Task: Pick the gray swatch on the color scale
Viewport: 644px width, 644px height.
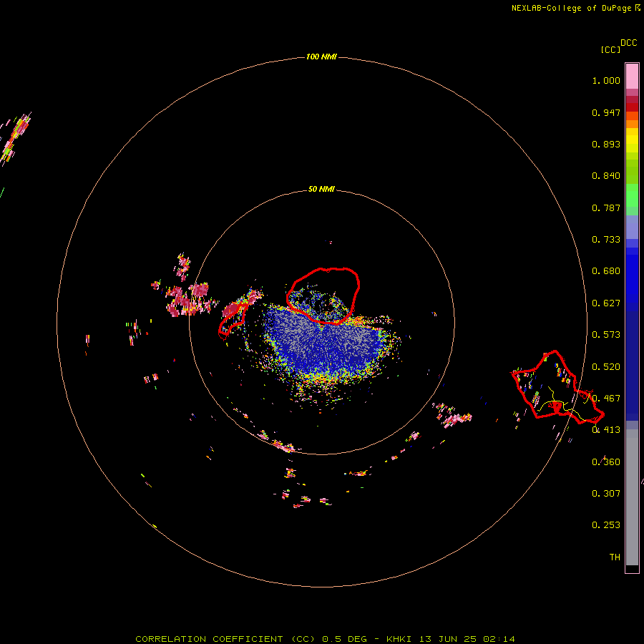Action: point(632,497)
